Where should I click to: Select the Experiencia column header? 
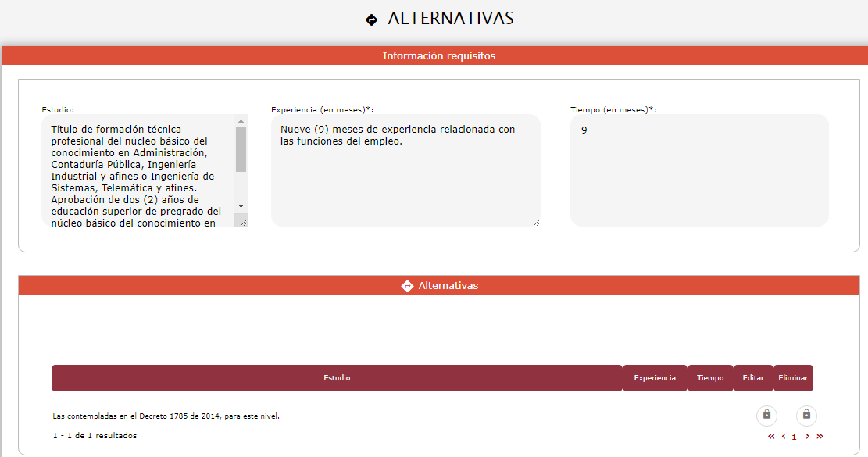coord(655,378)
